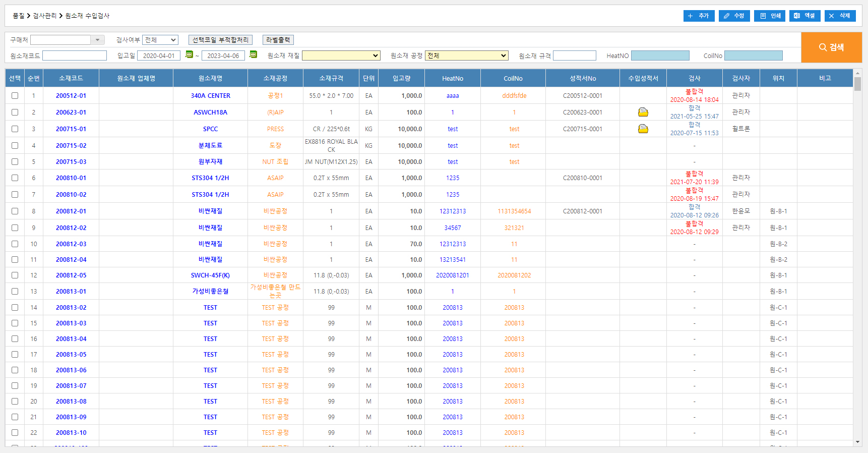The width and height of the screenshot is (868, 453).
Task: Export list with 엑셀 button
Action: [804, 16]
